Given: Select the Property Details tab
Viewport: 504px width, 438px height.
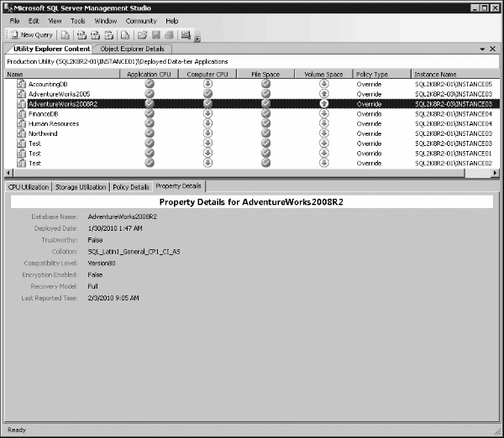Looking at the screenshot, I should pyautogui.click(x=178, y=186).
